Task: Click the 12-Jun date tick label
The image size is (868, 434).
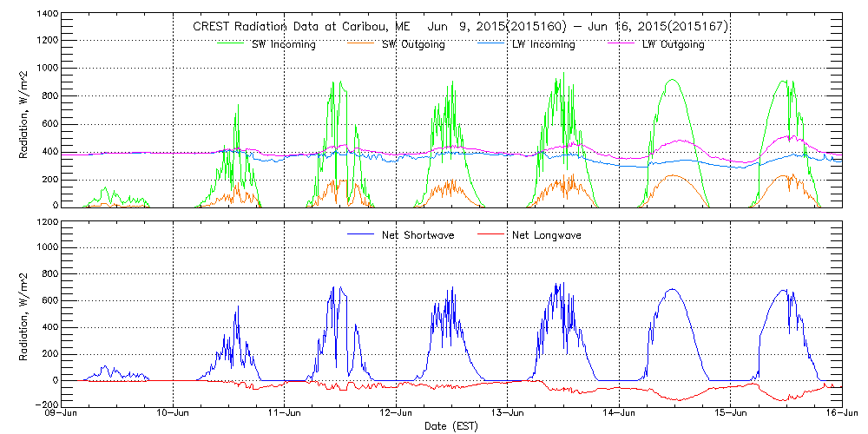Action: point(397,414)
